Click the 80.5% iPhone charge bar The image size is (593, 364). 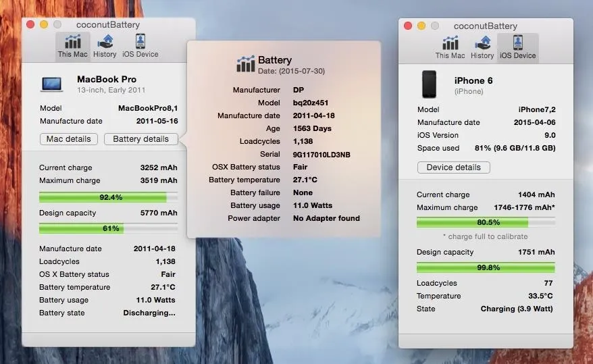[486, 222]
